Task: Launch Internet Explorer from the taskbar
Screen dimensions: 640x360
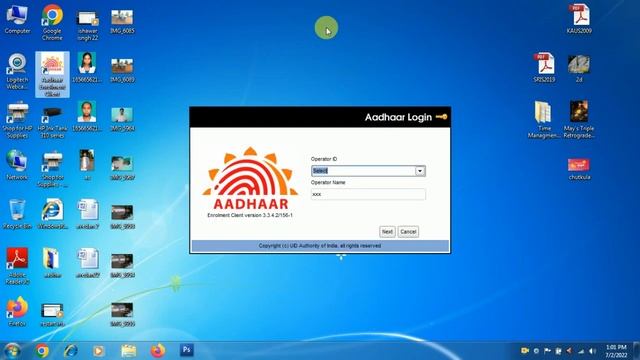Action: (71, 351)
